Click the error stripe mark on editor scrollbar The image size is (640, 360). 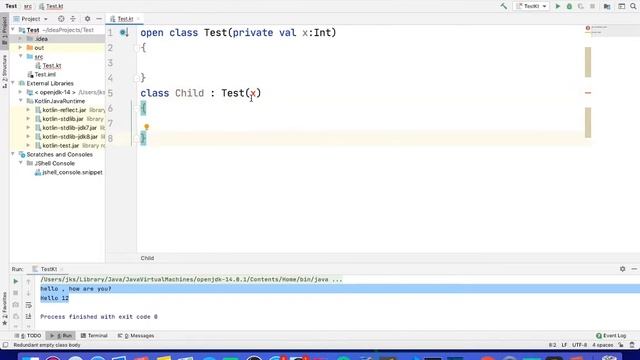pyautogui.click(x=588, y=93)
